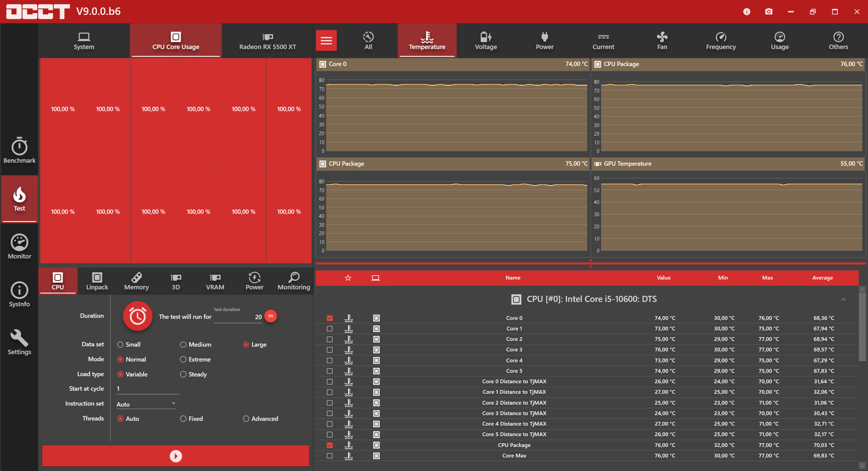Open the SysInfo page
Screen dimensions: 868x471
pyautogui.click(x=19, y=294)
